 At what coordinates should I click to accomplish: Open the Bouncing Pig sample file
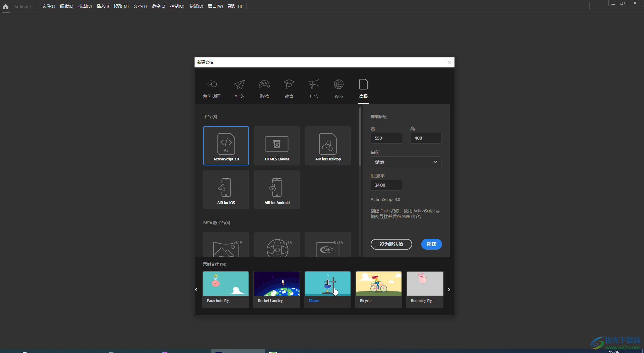point(425,290)
